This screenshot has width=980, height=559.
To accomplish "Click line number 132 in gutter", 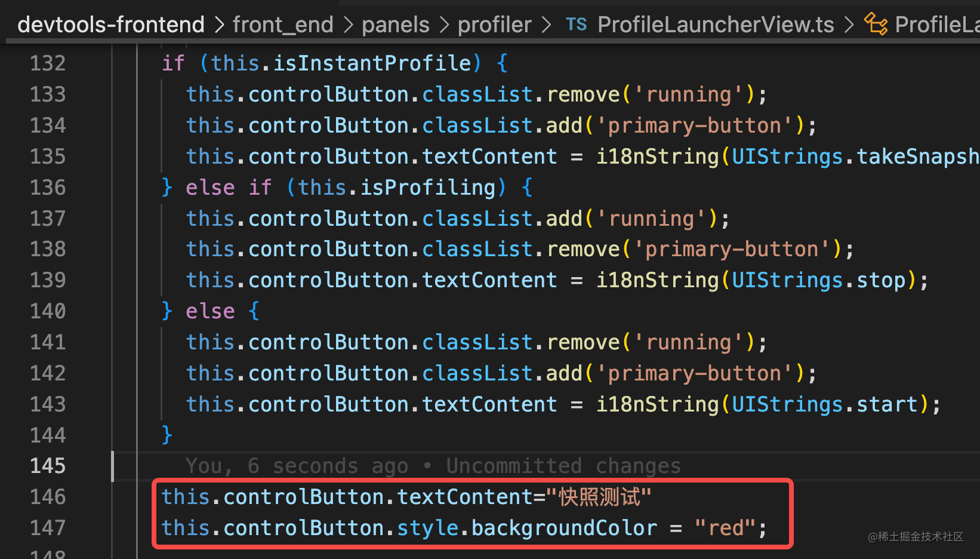I will tap(48, 63).
